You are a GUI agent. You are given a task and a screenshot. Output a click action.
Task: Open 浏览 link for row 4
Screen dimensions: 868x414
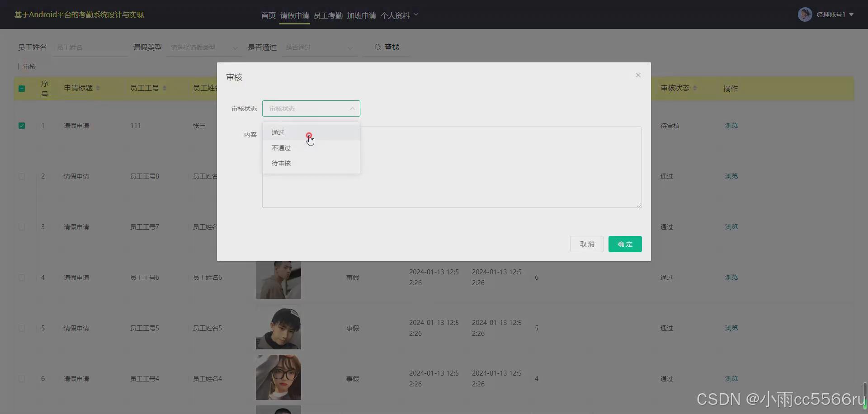coord(731,278)
